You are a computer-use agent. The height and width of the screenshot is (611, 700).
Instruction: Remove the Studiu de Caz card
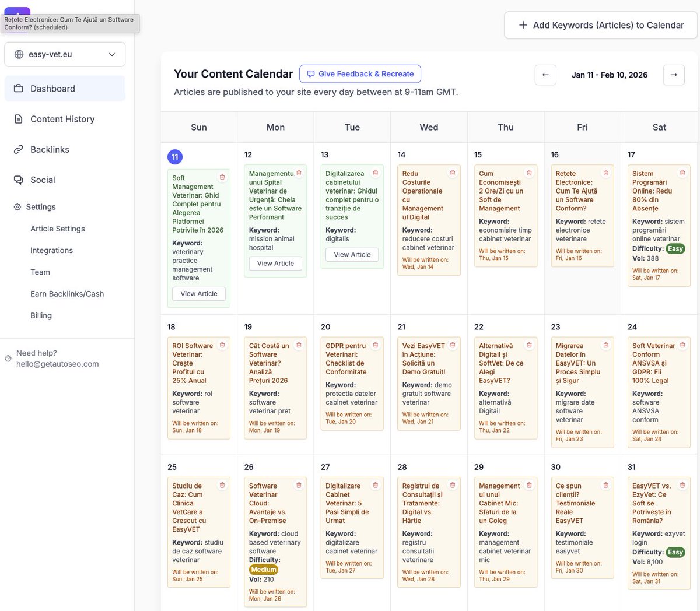222,485
